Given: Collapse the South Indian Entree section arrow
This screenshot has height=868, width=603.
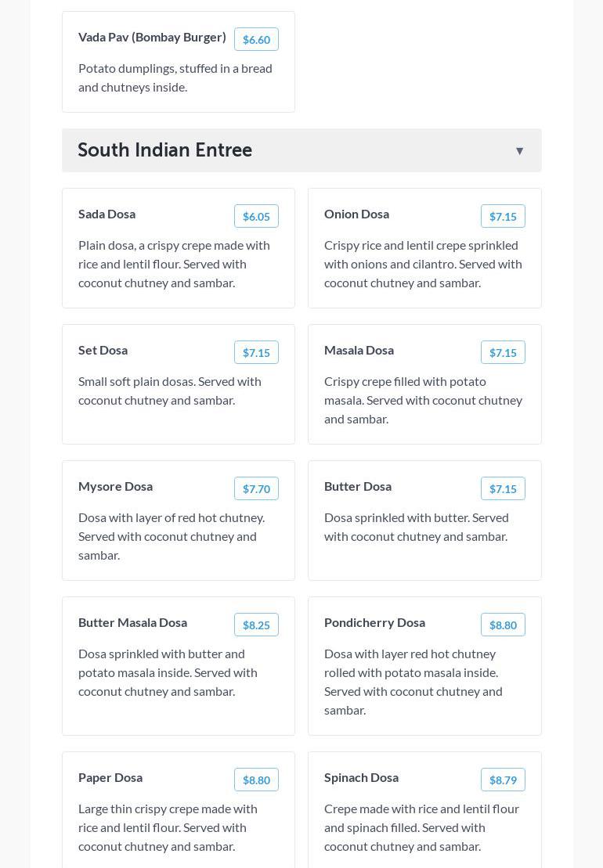Looking at the screenshot, I should pos(519,150).
